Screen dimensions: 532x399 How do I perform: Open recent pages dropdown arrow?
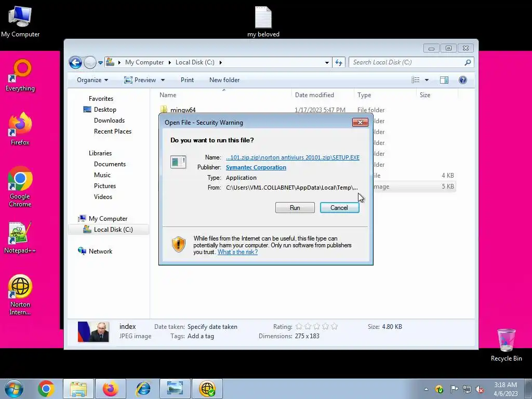pyautogui.click(x=100, y=63)
